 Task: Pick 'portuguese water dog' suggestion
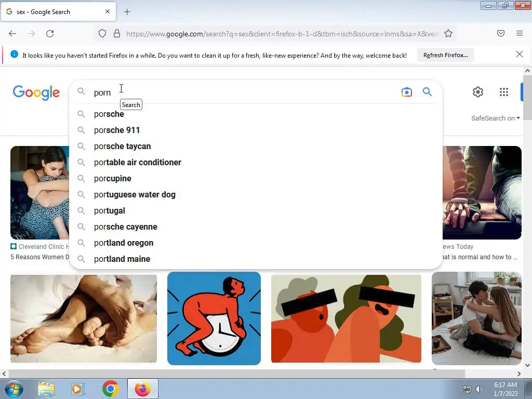(256, 195)
